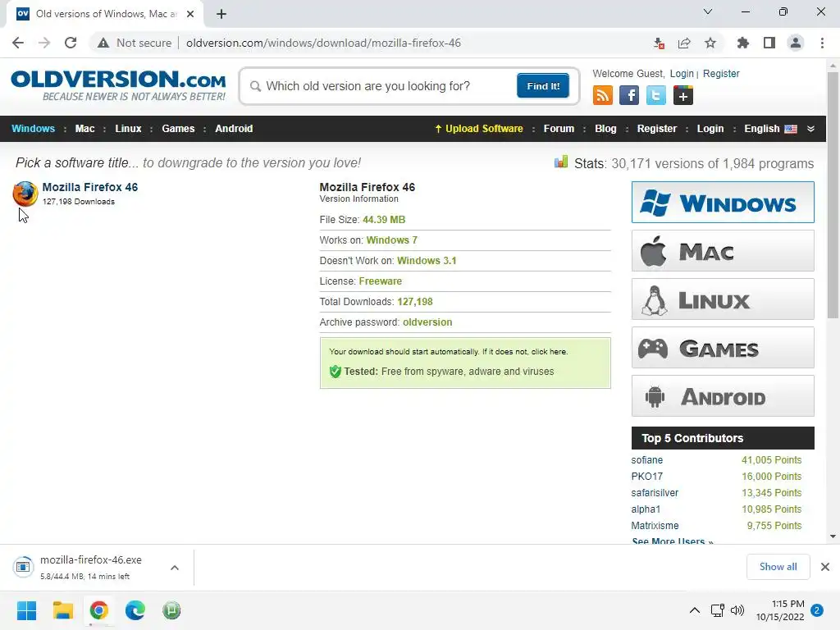Go back with browser back arrow

tap(18, 43)
